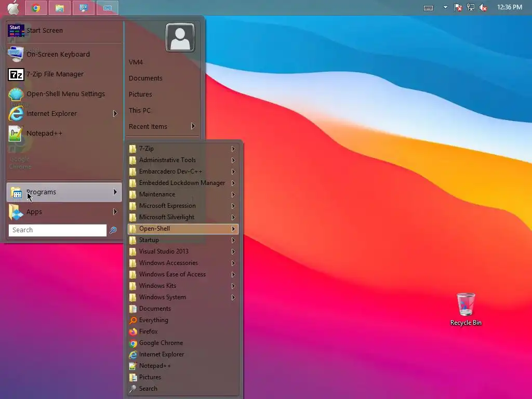Expand Internet Explorer jump list arrow
The width and height of the screenshot is (532, 399).
tap(115, 114)
